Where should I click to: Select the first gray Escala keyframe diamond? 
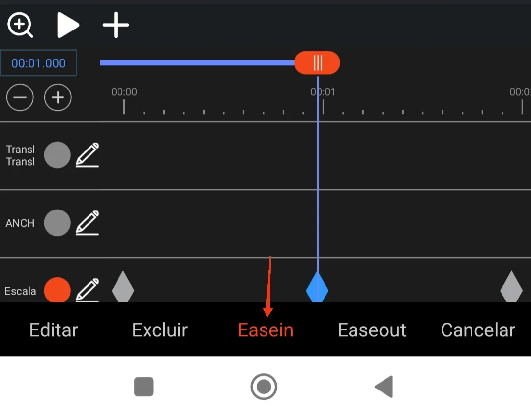pos(123,287)
